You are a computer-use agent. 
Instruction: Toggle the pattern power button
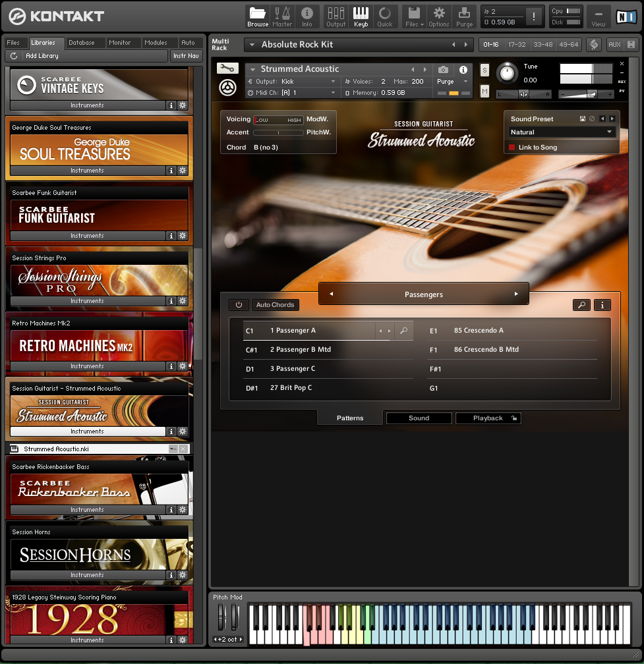point(239,305)
